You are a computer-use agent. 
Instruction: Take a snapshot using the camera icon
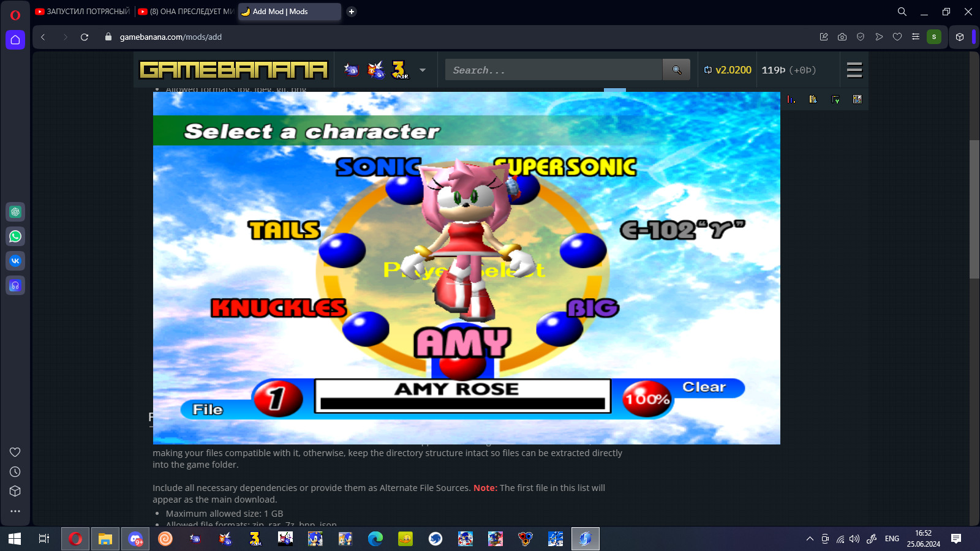[842, 37]
